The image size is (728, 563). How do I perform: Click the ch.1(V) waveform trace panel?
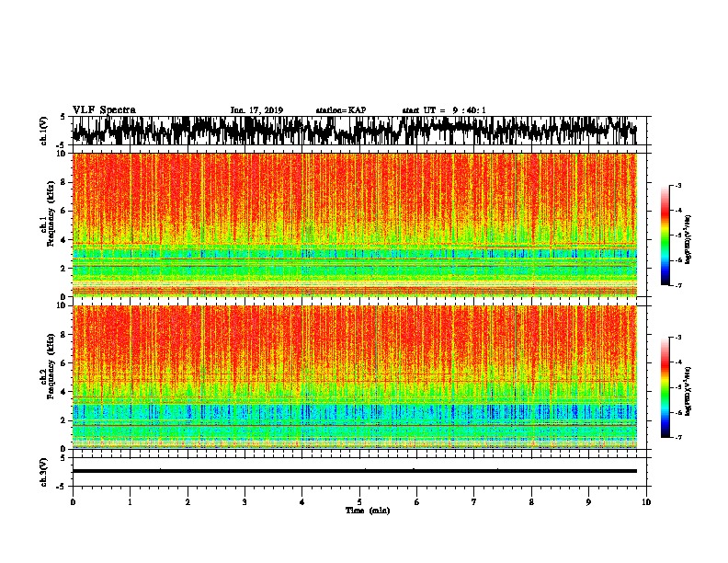click(359, 131)
